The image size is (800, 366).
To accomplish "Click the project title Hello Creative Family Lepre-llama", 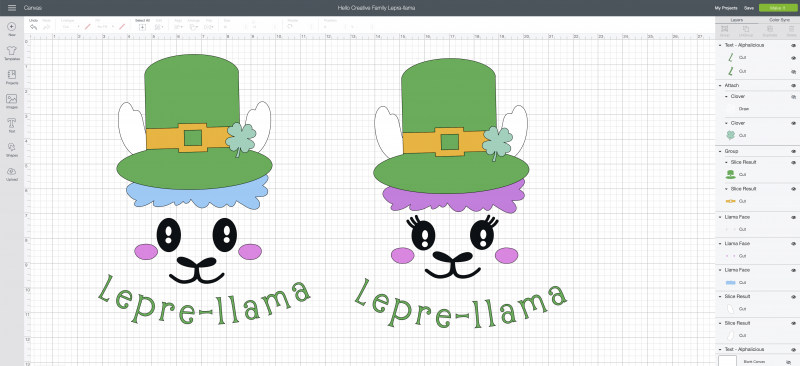I will pyautogui.click(x=376, y=8).
